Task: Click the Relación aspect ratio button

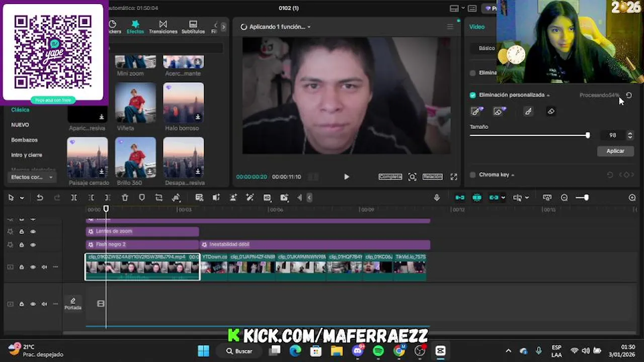Action: pos(432,176)
